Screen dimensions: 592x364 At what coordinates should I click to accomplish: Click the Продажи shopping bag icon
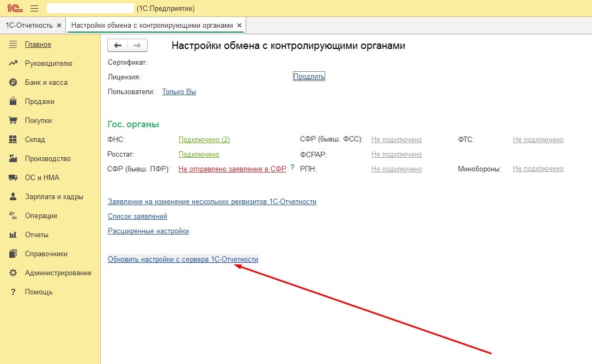13,101
